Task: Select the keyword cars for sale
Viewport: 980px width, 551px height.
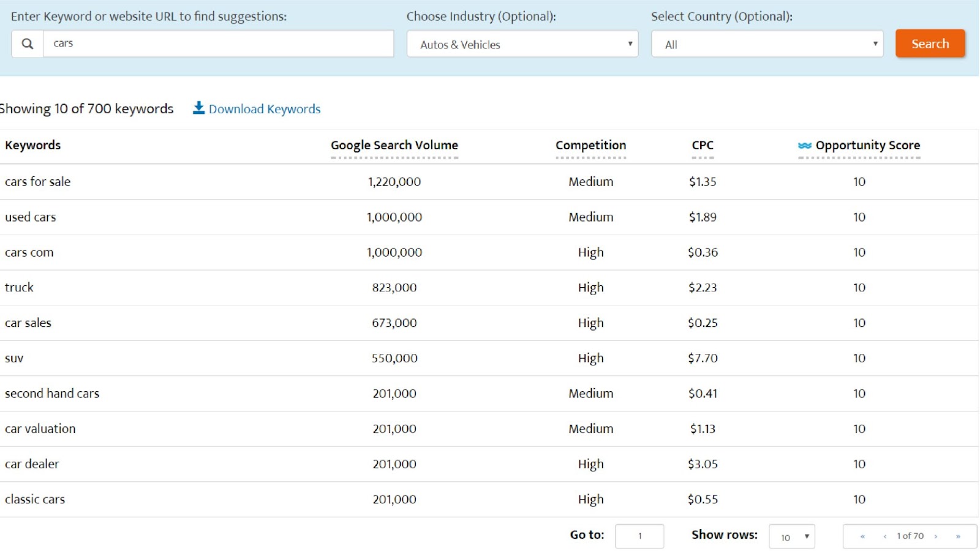Action: point(37,181)
